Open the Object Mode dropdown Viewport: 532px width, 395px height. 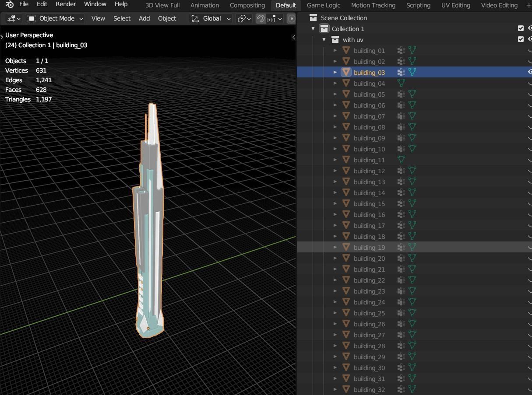tap(55, 18)
